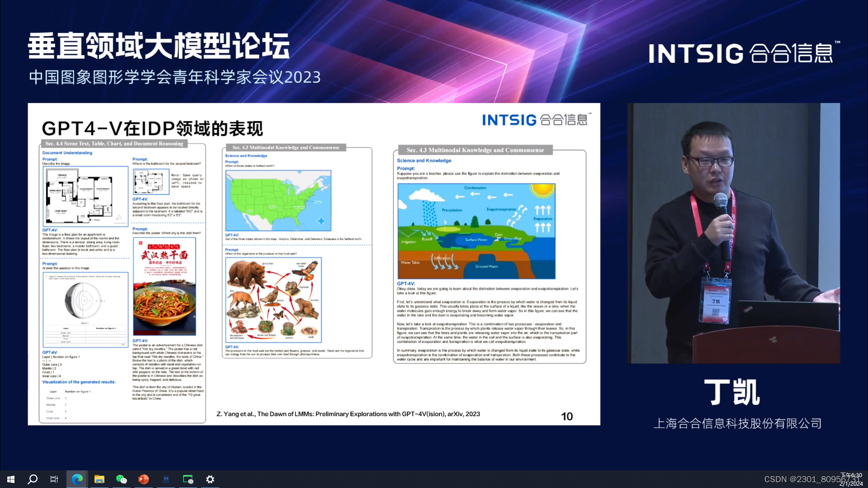This screenshot has width=868, height=488.
Task: Click the noodle dish poster image
Action: tap(165, 286)
